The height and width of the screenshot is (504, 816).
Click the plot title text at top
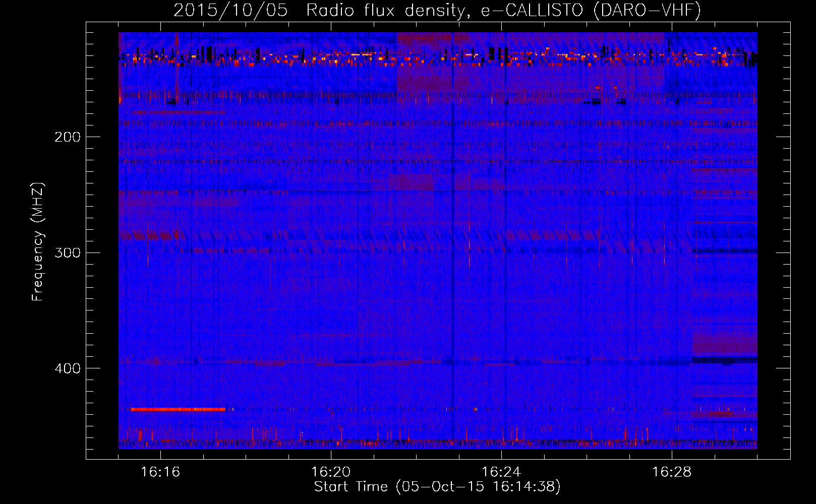point(437,10)
